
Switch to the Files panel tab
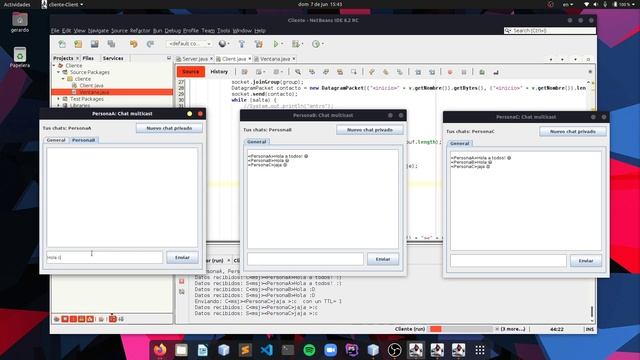click(x=88, y=58)
